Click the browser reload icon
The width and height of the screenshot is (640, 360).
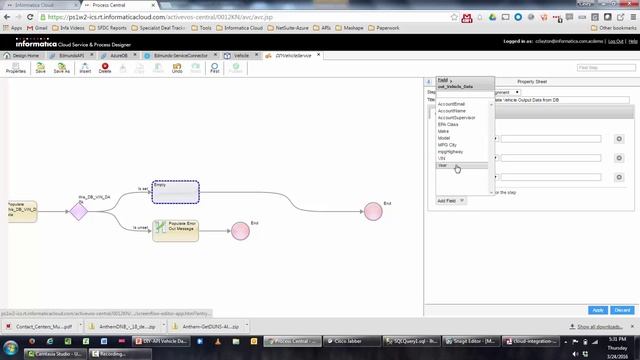pyautogui.click(x=30, y=17)
